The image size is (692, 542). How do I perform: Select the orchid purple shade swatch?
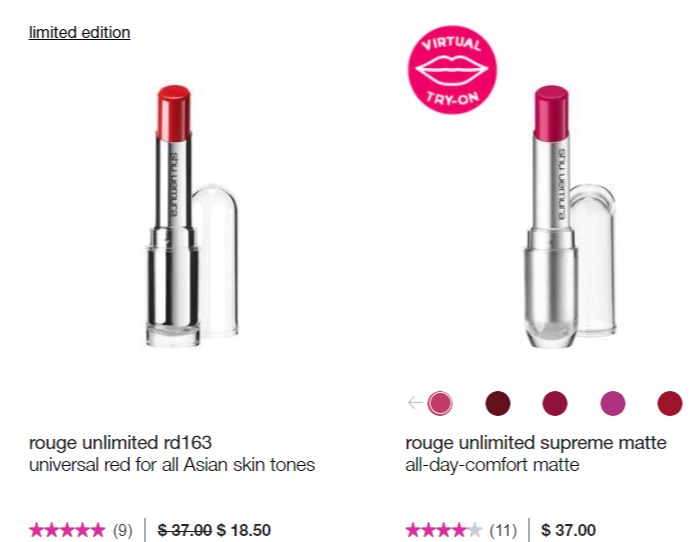pos(613,403)
